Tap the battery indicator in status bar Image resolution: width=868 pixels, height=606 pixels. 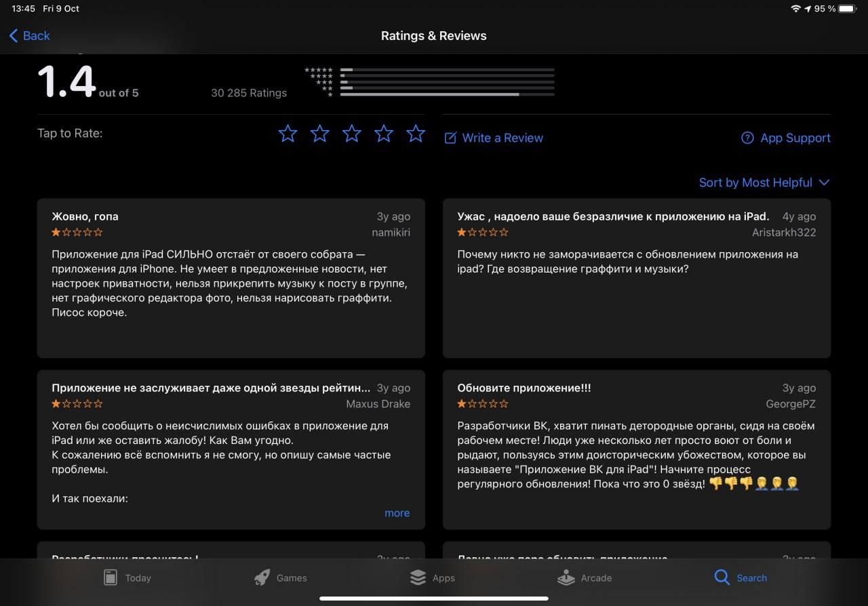point(847,9)
